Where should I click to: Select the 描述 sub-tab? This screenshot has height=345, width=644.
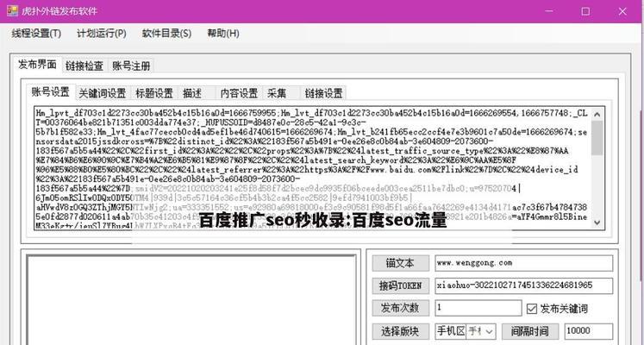(x=196, y=93)
